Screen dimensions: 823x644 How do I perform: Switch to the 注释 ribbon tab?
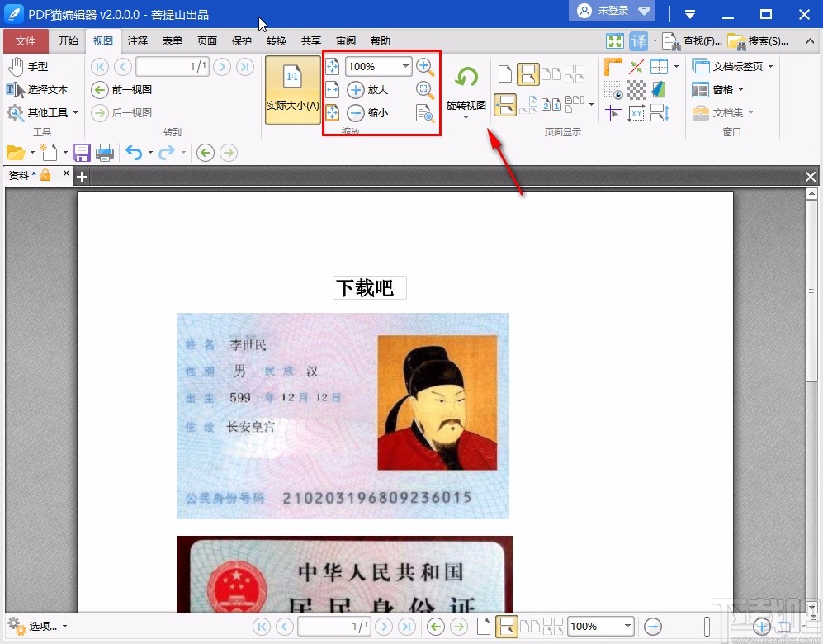pyautogui.click(x=138, y=40)
